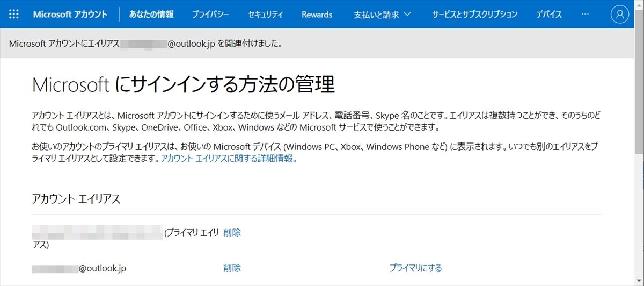Click 削除 for the @outlook.jp alias
The width and height of the screenshot is (644, 286).
point(232,268)
